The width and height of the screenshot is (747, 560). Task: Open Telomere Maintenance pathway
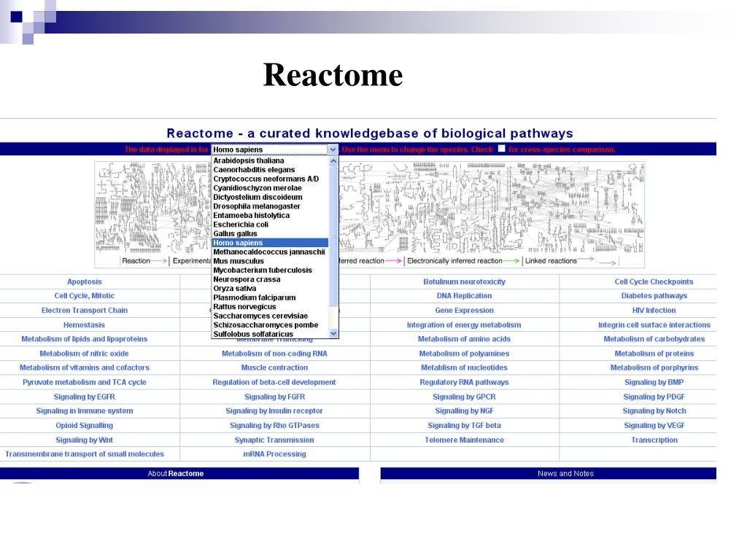coord(465,440)
